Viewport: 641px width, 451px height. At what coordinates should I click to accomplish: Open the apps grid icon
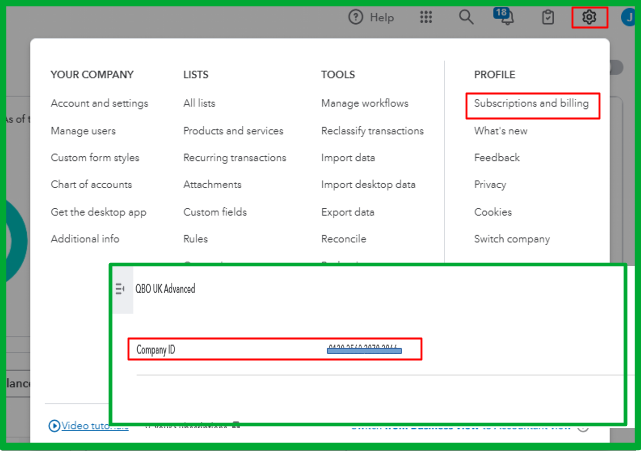426,17
